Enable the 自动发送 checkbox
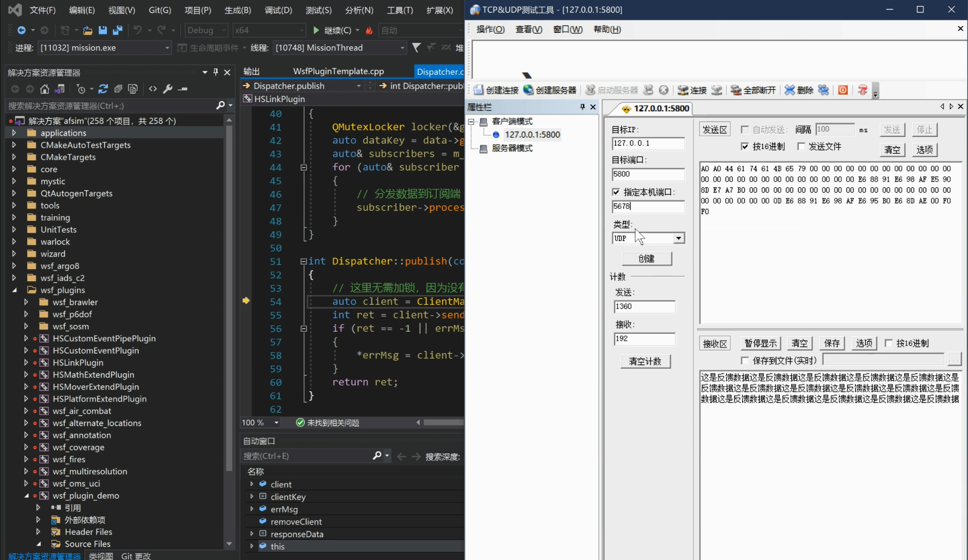Image resolution: width=968 pixels, height=560 pixels. coord(744,129)
